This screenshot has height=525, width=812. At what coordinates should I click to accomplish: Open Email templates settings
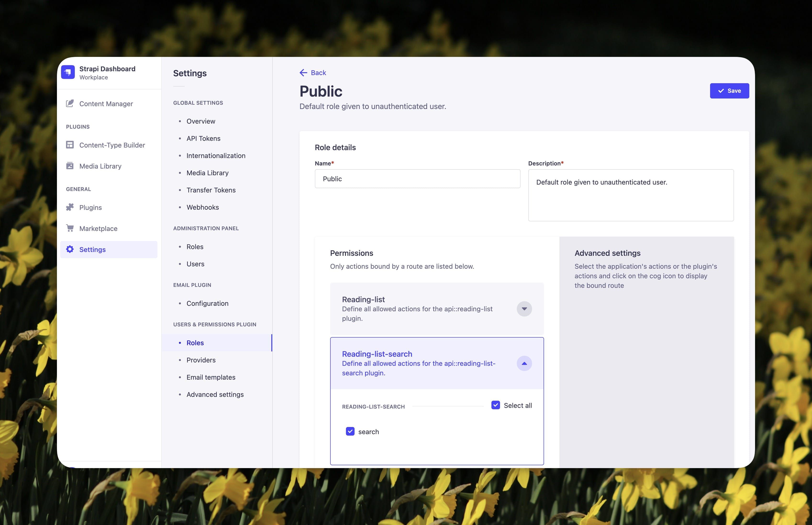click(x=211, y=377)
